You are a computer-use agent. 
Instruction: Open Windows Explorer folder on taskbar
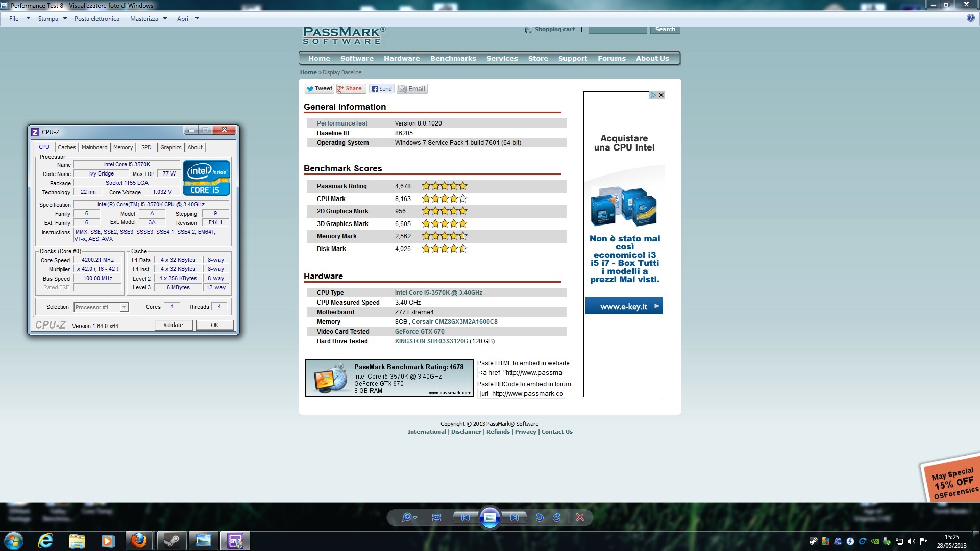(77, 541)
